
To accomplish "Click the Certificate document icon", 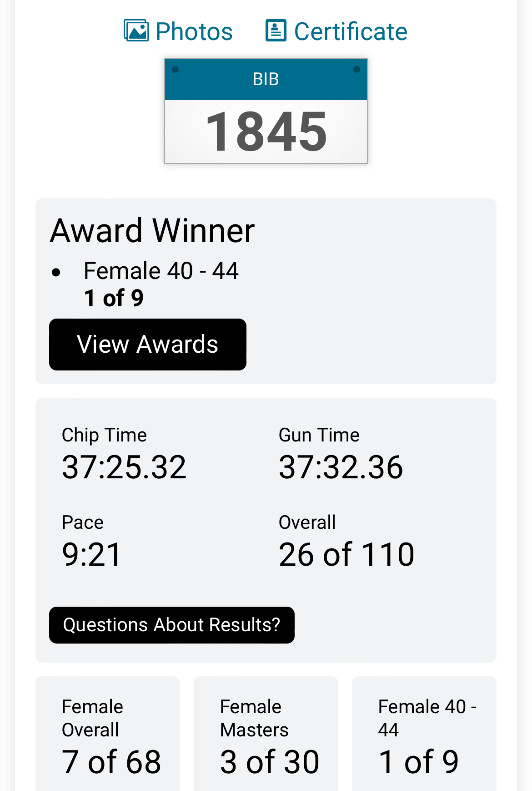I will pyautogui.click(x=276, y=31).
